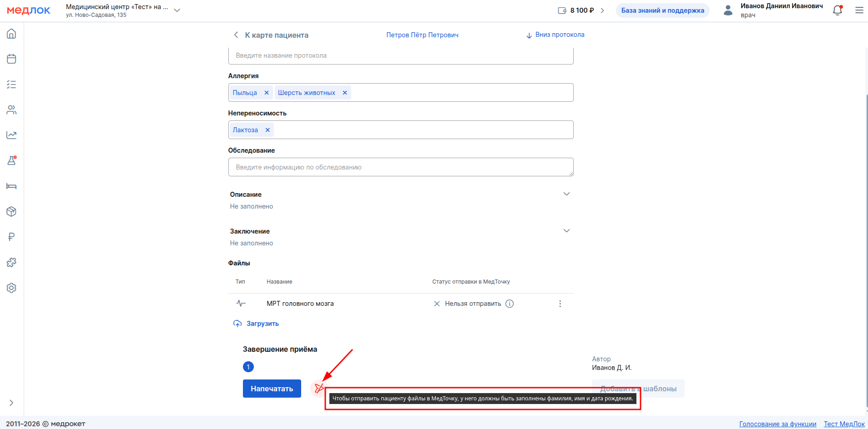Remove the Шерсть животных tag
Viewport: 868px width, 429px height.
click(345, 93)
